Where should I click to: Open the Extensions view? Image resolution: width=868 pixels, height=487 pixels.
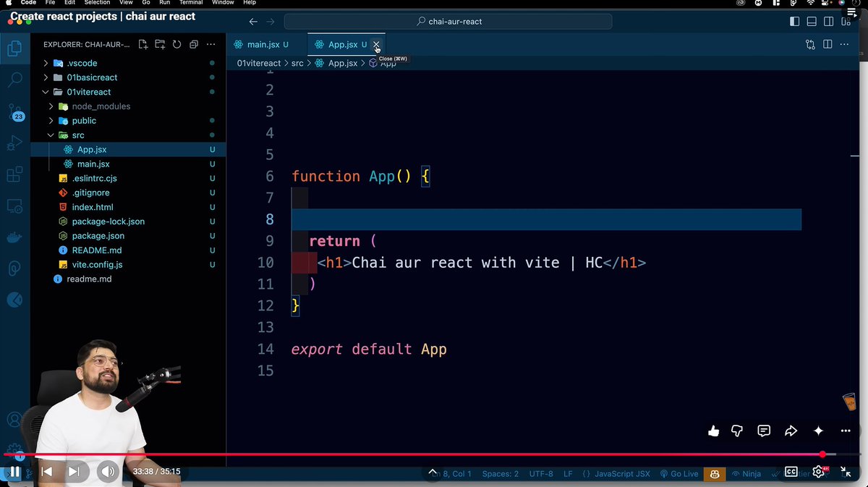(x=14, y=174)
